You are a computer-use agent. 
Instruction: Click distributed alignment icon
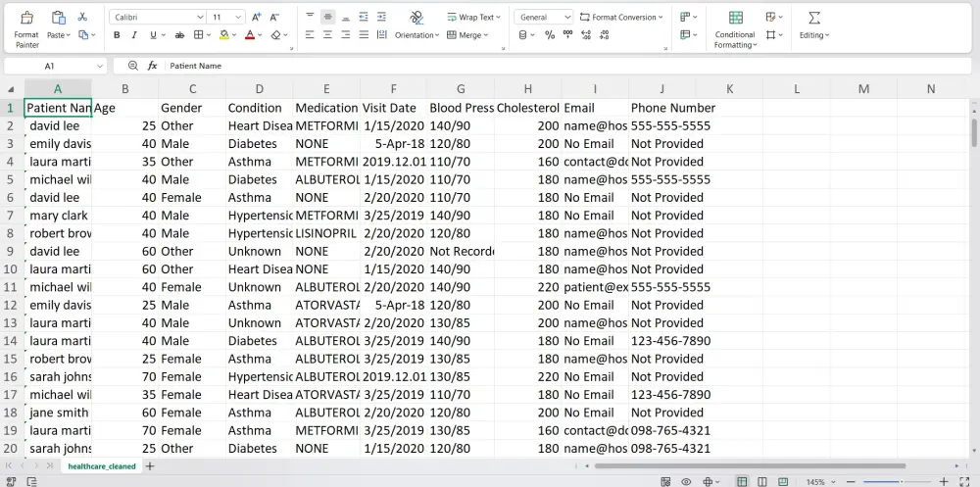click(x=382, y=35)
